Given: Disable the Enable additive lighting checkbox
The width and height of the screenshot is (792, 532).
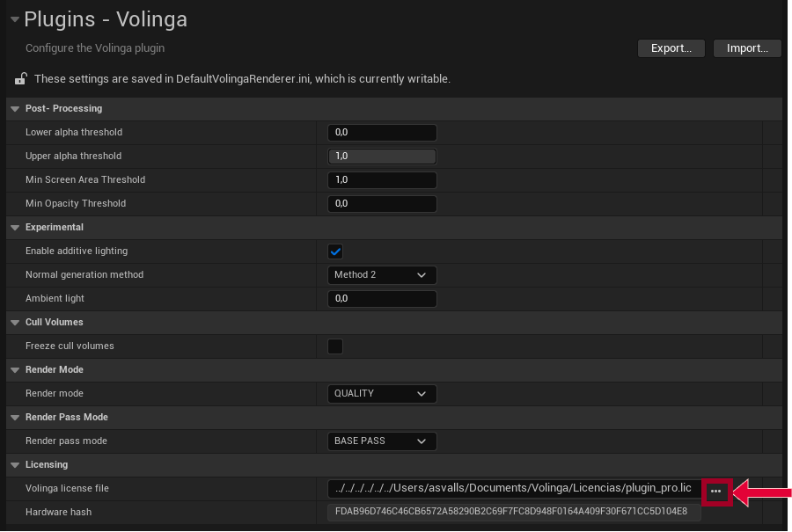Looking at the screenshot, I should click(335, 251).
